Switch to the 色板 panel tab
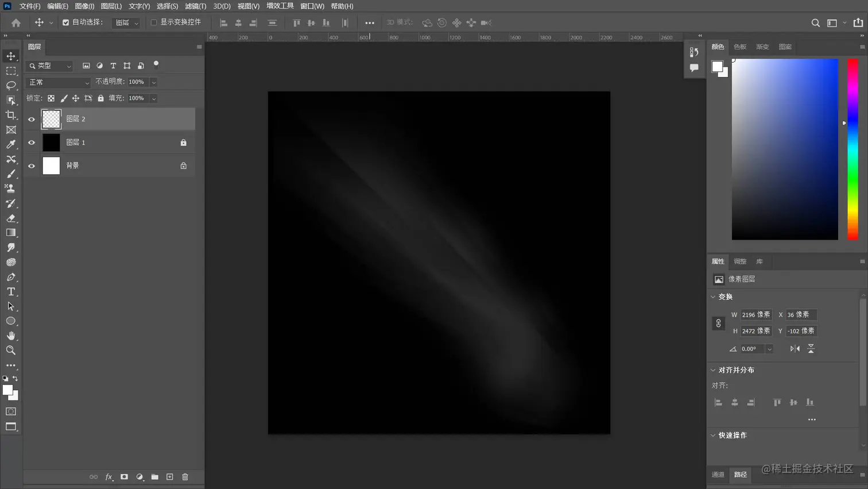 pos(739,47)
